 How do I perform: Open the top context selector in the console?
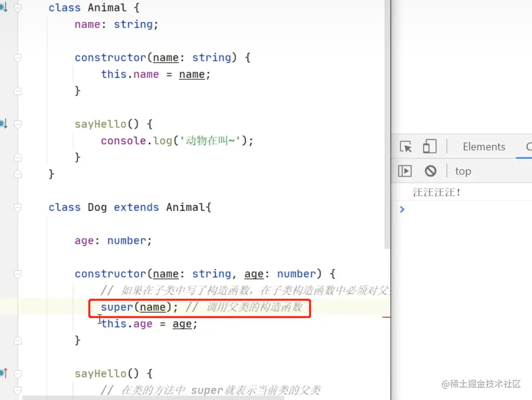463,171
